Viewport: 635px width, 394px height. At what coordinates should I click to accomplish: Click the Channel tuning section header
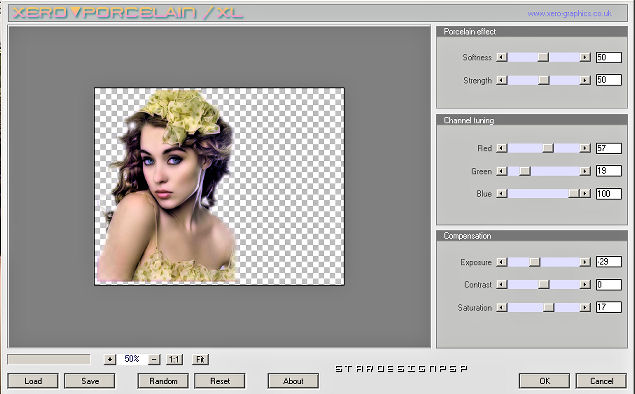[532, 120]
